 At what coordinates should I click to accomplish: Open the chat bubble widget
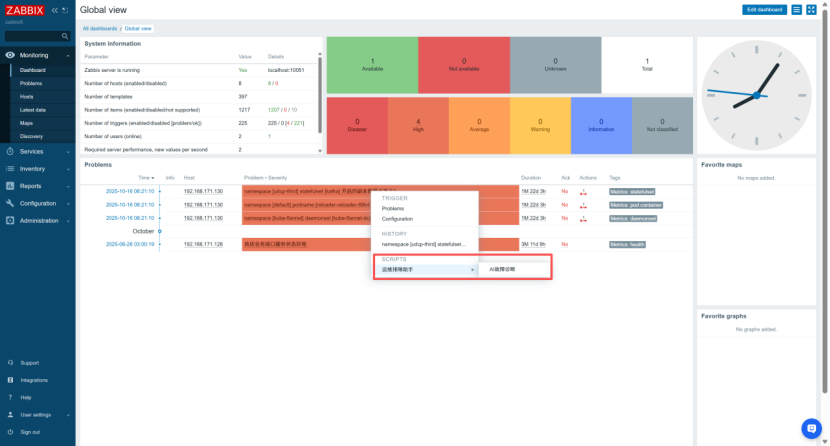(x=811, y=429)
